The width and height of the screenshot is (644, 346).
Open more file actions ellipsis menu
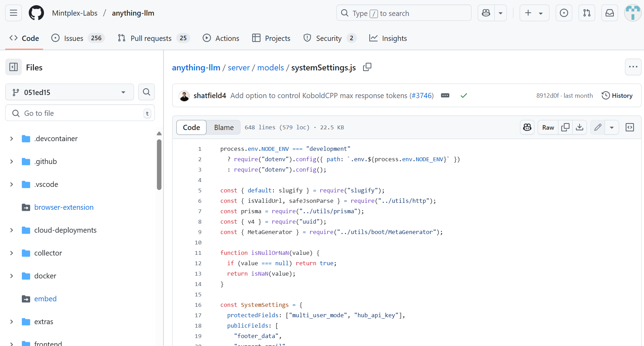click(633, 67)
